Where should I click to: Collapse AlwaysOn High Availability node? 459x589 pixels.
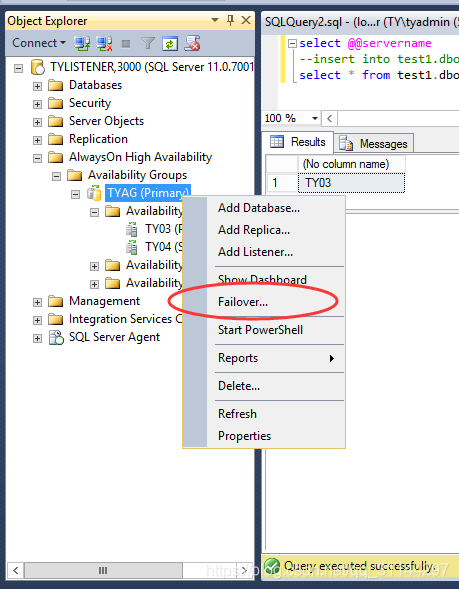tap(37, 158)
